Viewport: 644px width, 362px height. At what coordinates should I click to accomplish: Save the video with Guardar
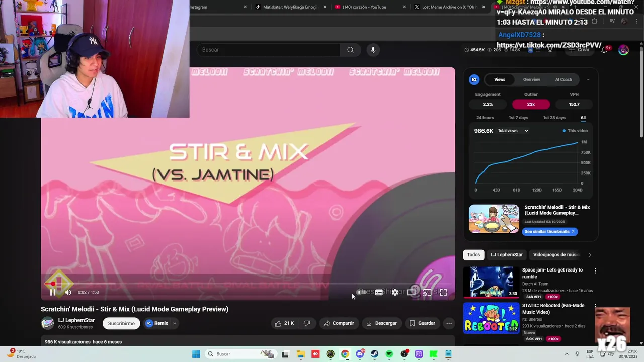[x=422, y=323]
